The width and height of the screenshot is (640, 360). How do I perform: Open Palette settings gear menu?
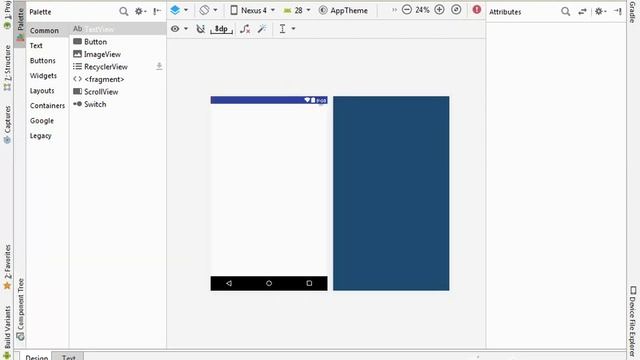coord(140,11)
